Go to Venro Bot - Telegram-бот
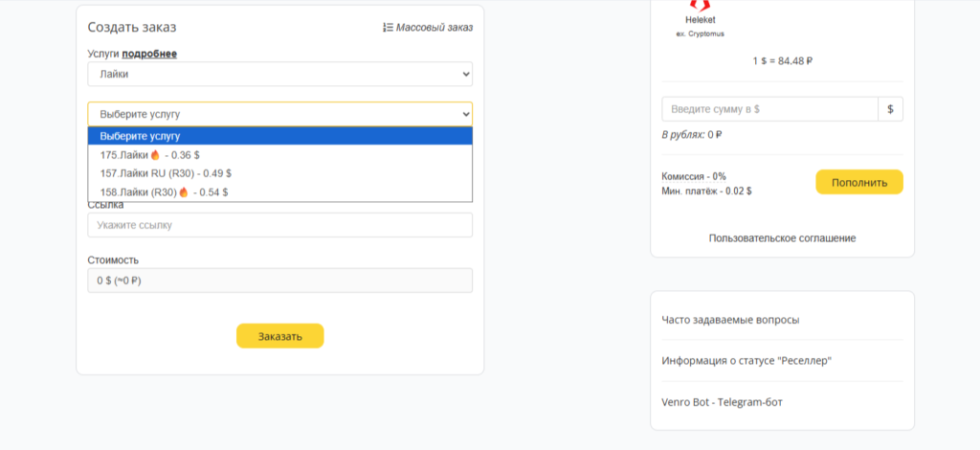Screen dimensions: 980x450 (724, 402)
